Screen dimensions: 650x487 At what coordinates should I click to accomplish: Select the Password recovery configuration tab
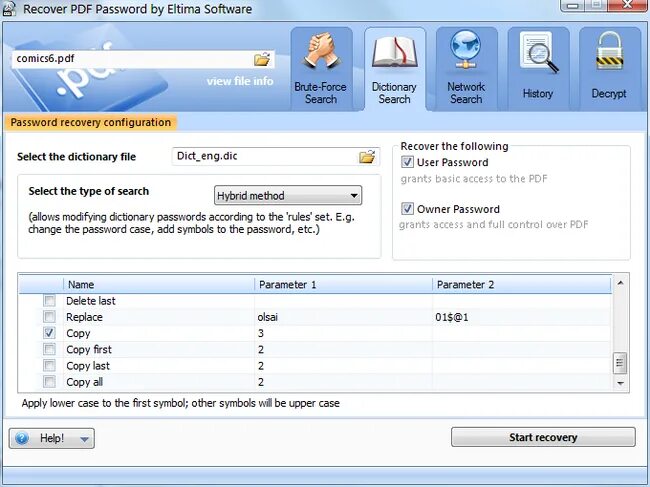(x=90, y=122)
